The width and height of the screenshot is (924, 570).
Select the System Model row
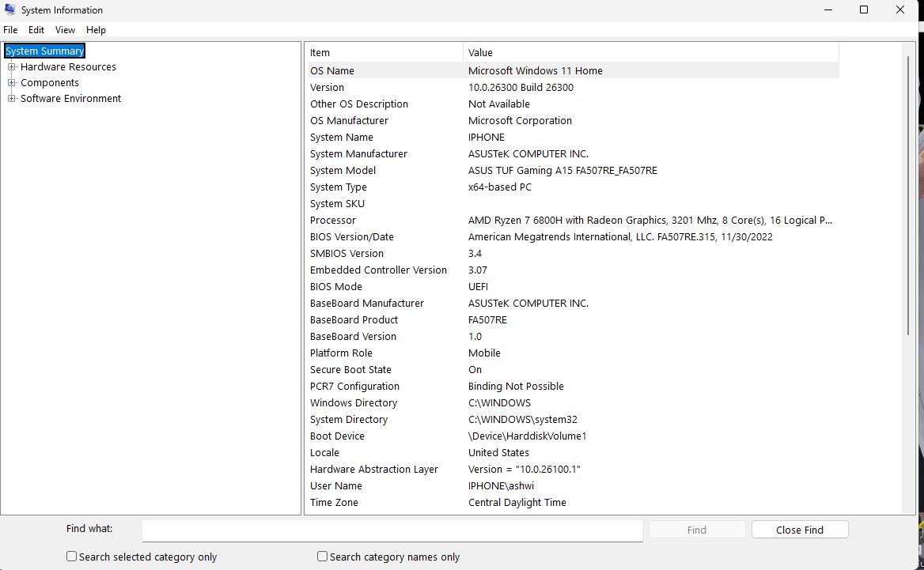click(574, 170)
